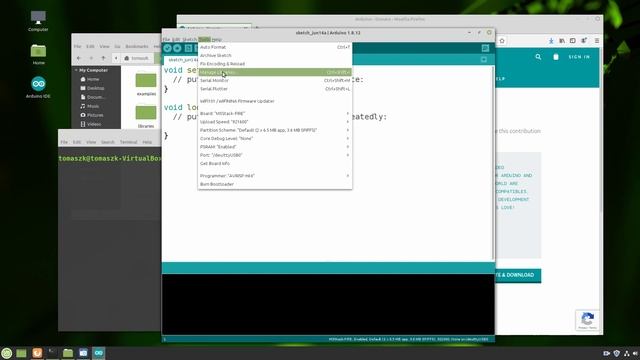Expand PSRAM "Enabled" submenu
This screenshot has width=640, height=360.
275,147
